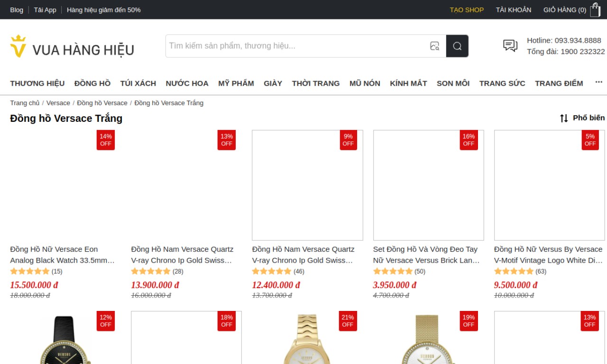
Task: Open Versace Eon Analog Black Watch title
Action: pyautogui.click(x=63, y=255)
